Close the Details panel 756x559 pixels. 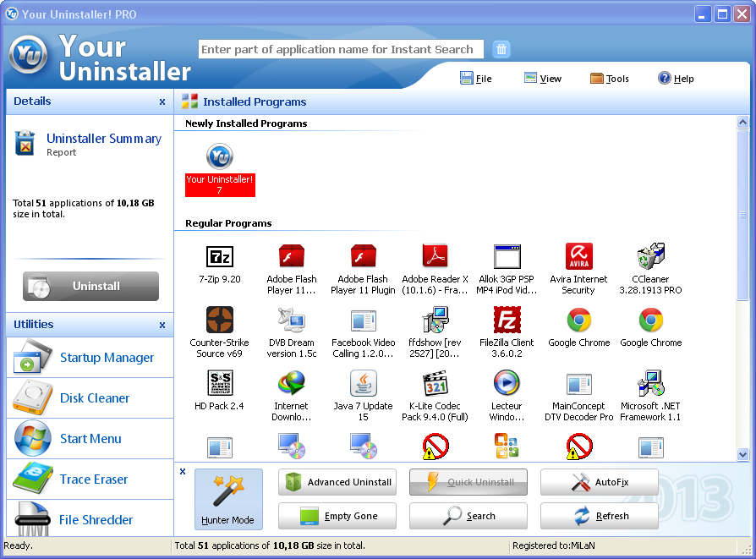[162, 101]
